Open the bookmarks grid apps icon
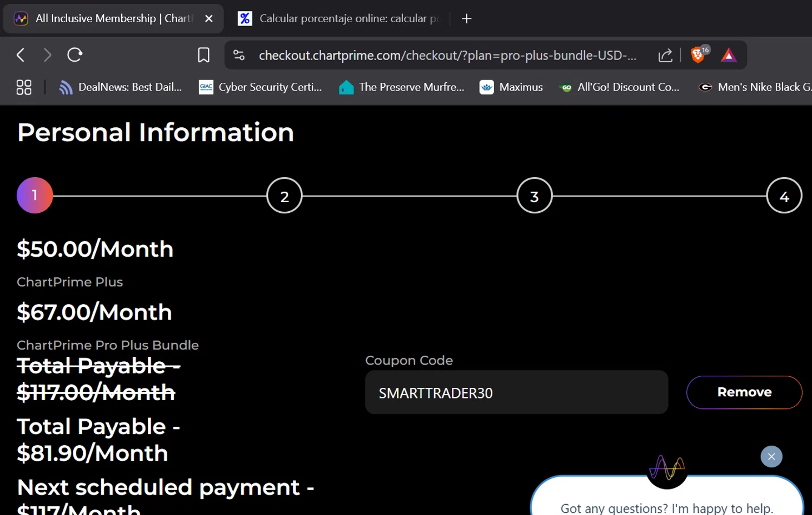Image resolution: width=812 pixels, height=515 pixels. [x=24, y=87]
